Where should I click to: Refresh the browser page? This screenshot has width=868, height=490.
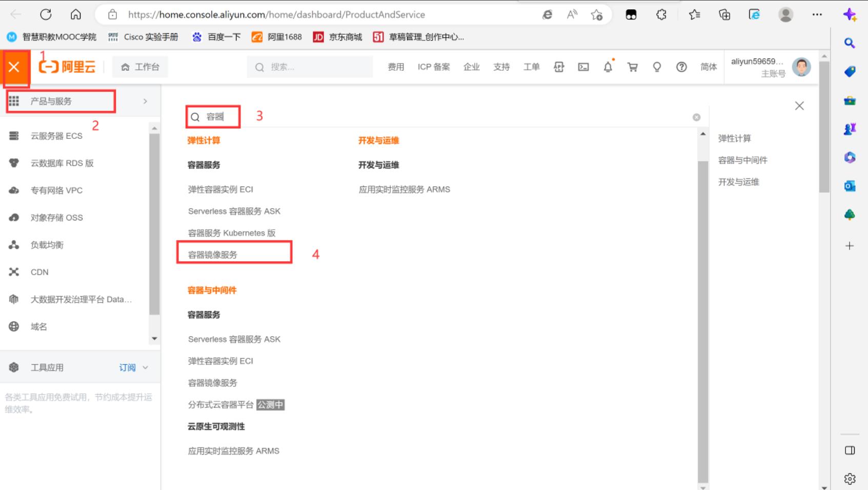pos(46,14)
